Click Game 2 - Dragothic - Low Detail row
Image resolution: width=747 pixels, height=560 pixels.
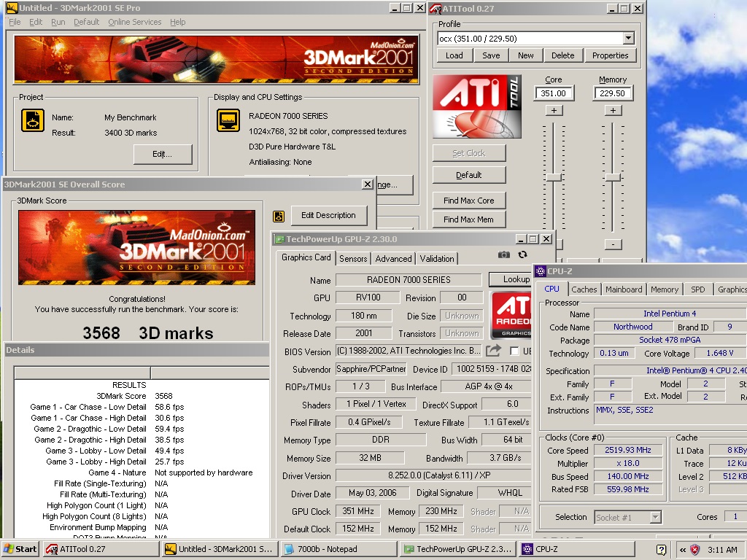(x=142, y=429)
